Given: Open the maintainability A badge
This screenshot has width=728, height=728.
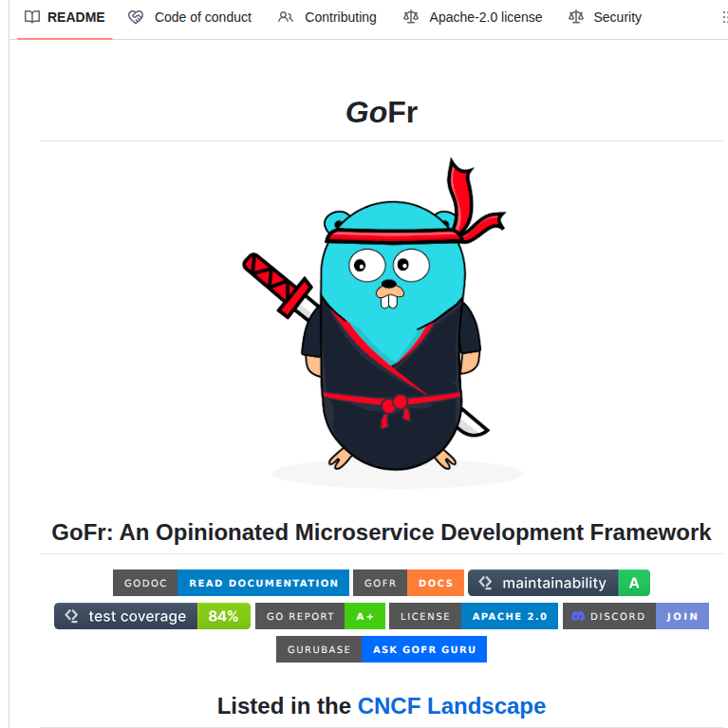Looking at the screenshot, I should point(559,583).
